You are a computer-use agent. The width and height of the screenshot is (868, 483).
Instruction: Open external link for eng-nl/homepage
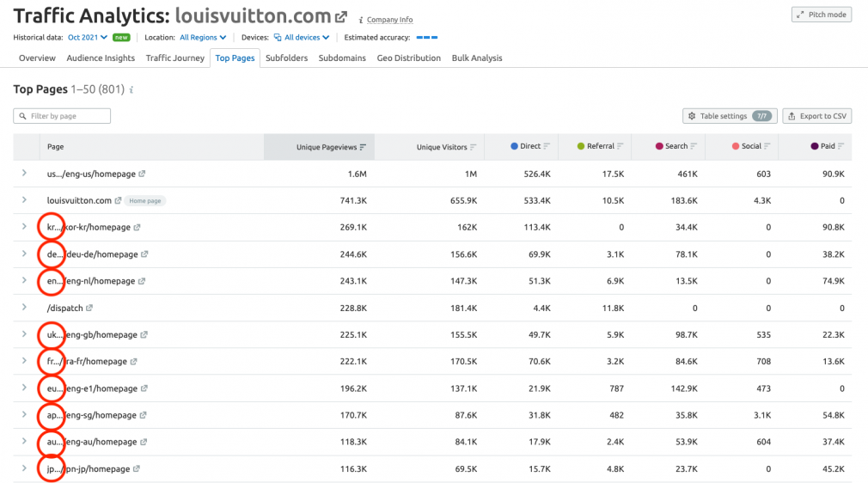[142, 281]
